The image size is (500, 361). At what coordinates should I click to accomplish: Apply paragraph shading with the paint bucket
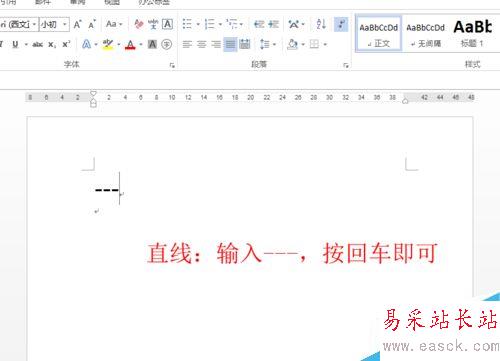[293, 44]
